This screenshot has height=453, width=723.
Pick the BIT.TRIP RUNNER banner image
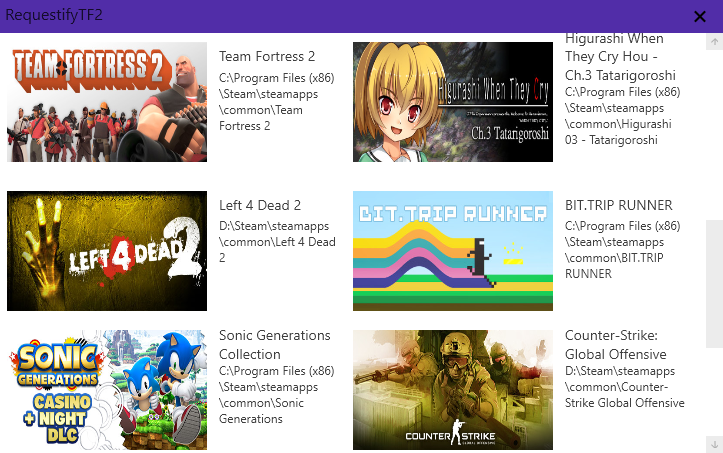coord(453,251)
